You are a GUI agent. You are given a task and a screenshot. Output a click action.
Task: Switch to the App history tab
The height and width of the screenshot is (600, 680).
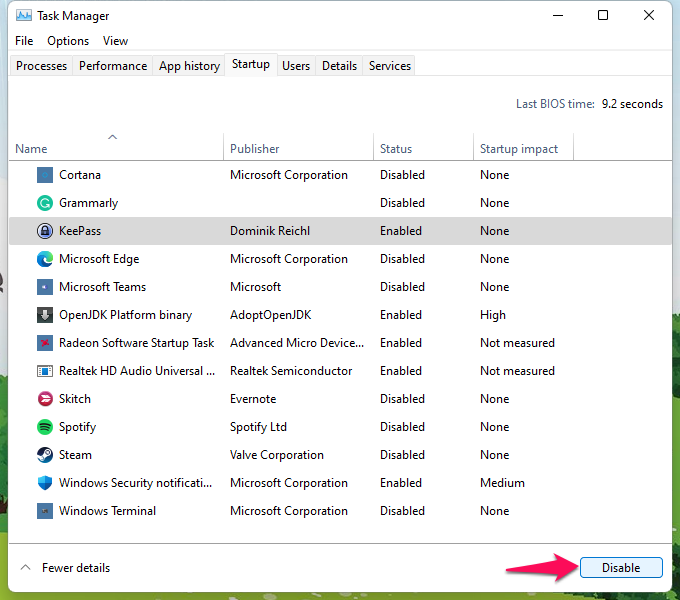(189, 66)
